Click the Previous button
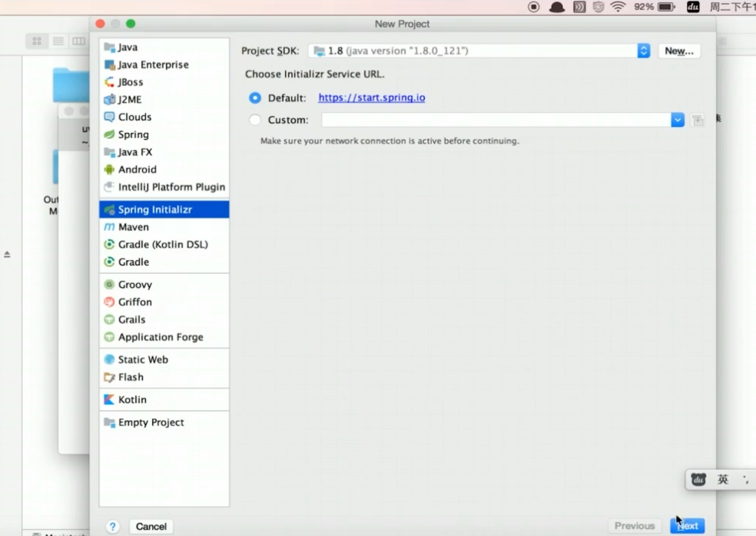Screen dimensions: 756x536 (x=635, y=526)
